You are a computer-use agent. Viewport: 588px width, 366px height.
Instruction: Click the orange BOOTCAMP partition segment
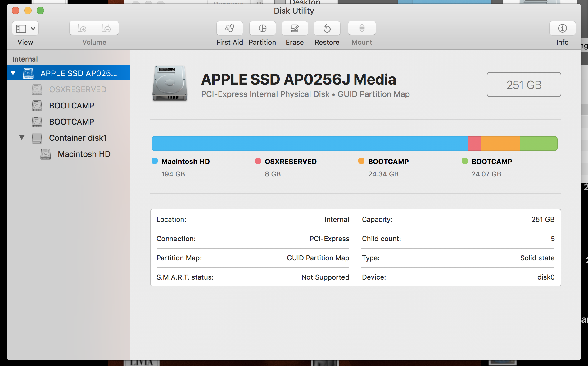pyautogui.click(x=500, y=143)
